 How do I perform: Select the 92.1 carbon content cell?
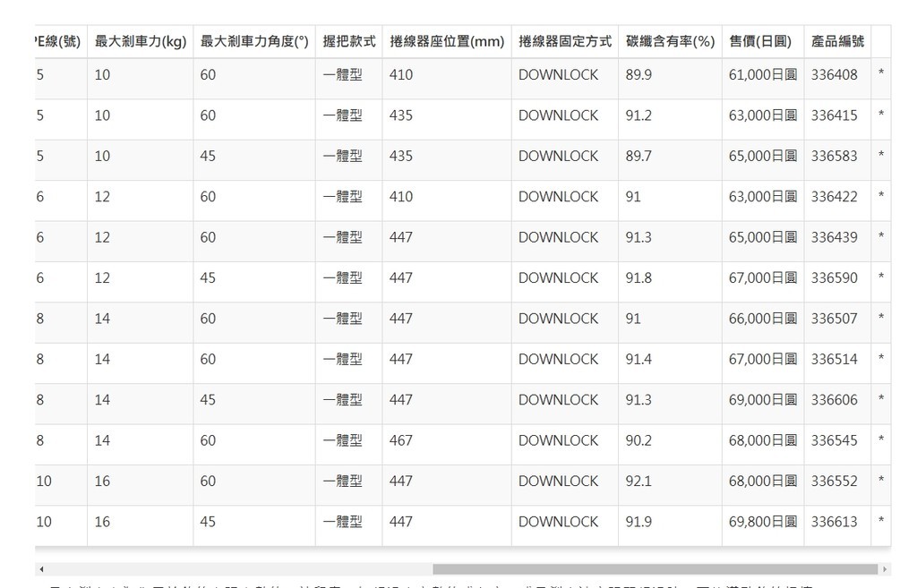pos(638,481)
